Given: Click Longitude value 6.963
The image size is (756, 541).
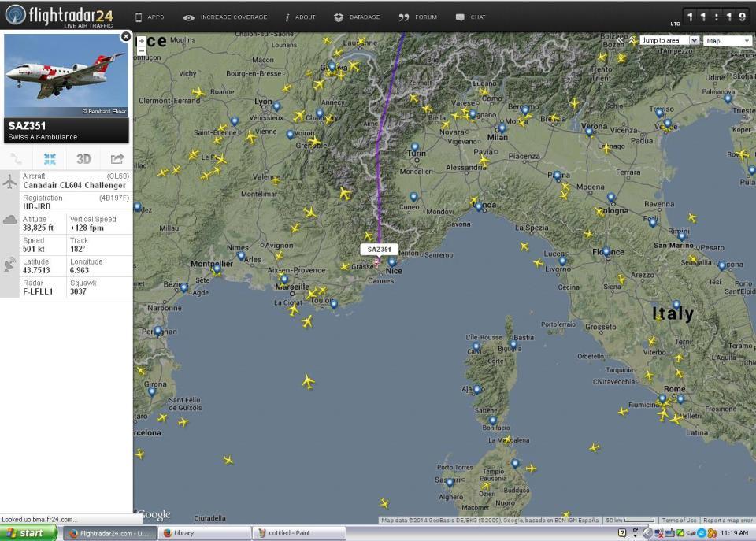Looking at the screenshot, I should (80, 270).
